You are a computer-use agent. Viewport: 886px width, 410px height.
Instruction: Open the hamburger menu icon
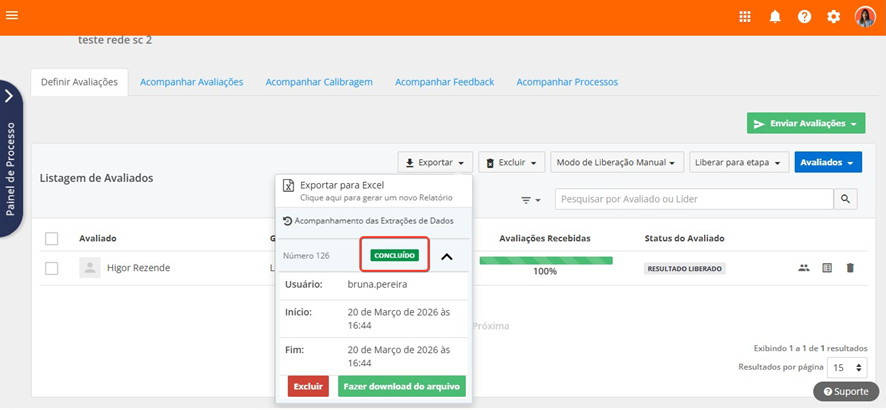tap(13, 16)
